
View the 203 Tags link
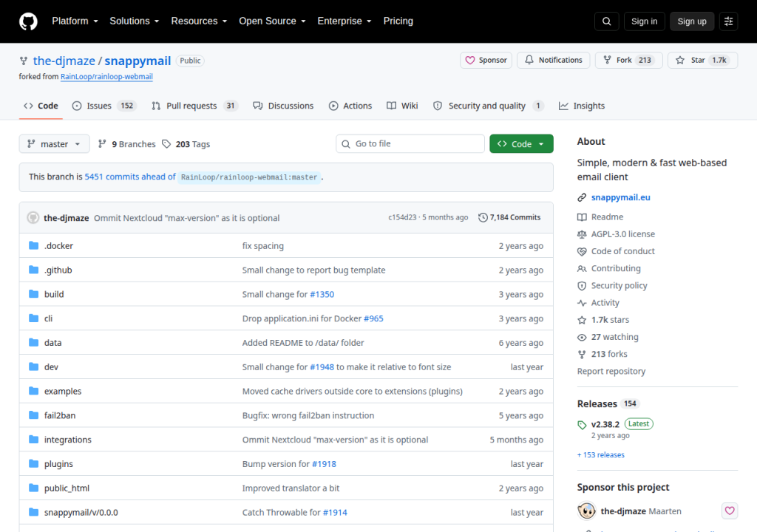[x=186, y=144]
